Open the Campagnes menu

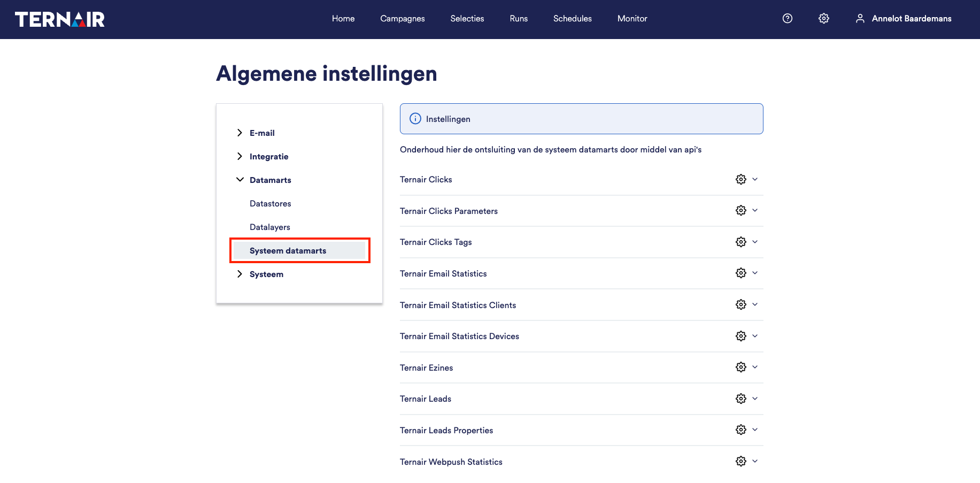[x=402, y=19]
